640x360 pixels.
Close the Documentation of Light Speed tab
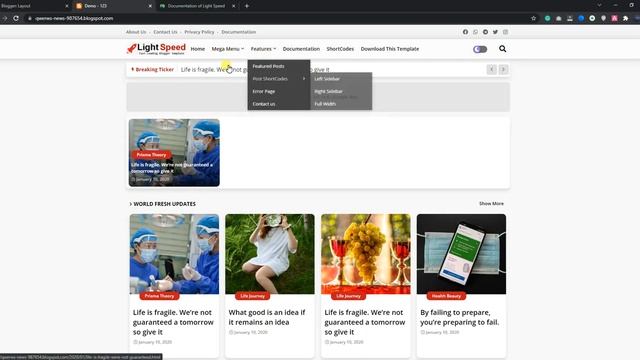pos(233,6)
